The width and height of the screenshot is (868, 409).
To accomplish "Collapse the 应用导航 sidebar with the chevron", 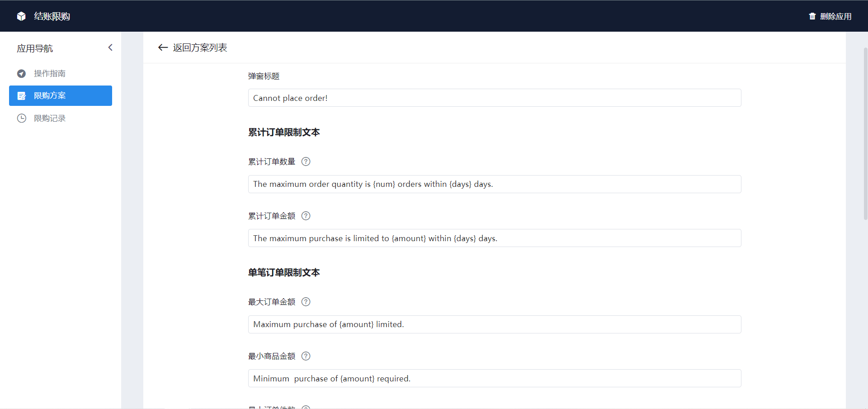I will (110, 47).
